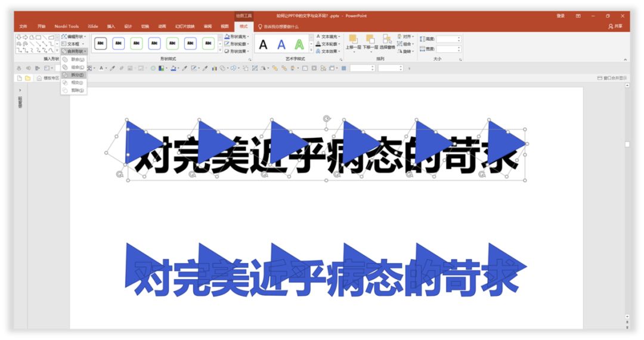644x340 pixels.
Task: Switch to the 设计 design tab
Action: 128,26
